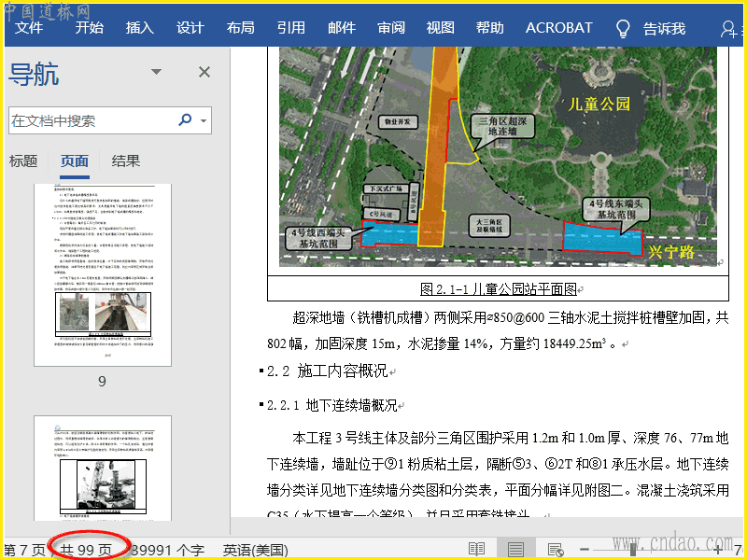Open the 文件 menu

tap(29, 28)
